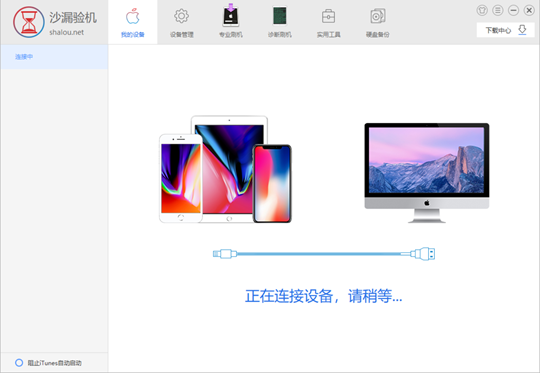The width and height of the screenshot is (540, 373).
Task: Click the 正在连接设备 status message
Action: pyautogui.click(x=323, y=296)
